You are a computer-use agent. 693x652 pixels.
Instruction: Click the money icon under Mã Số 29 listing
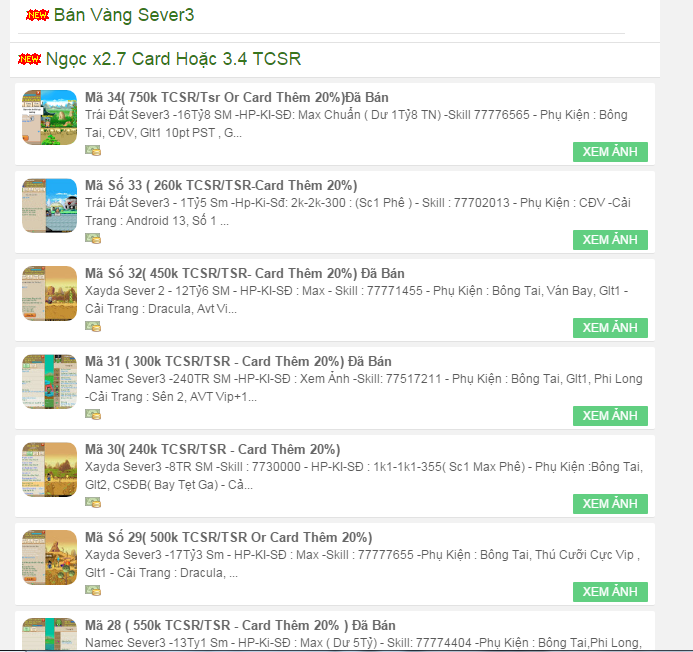[x=93, y=591]
